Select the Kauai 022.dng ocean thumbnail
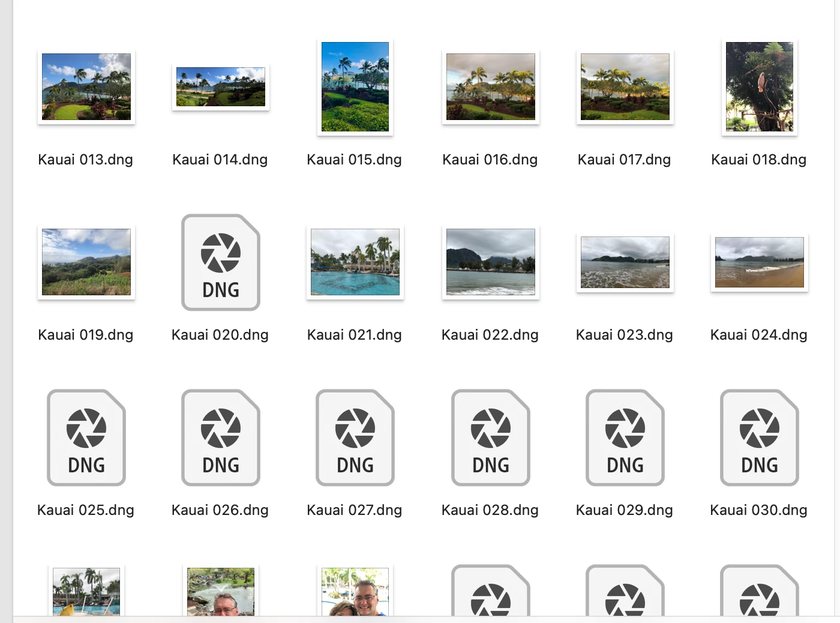This screenshot has height=623, width=840. (491, 262)
